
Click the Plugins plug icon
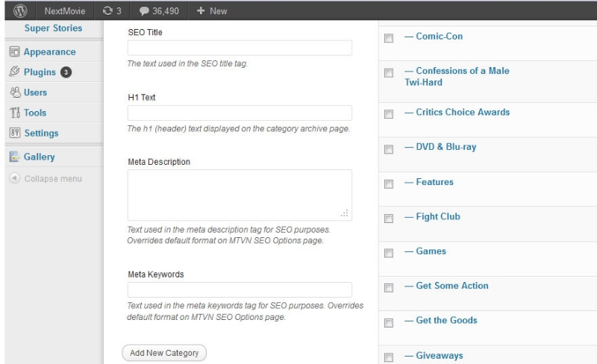(x=14, y=72)
